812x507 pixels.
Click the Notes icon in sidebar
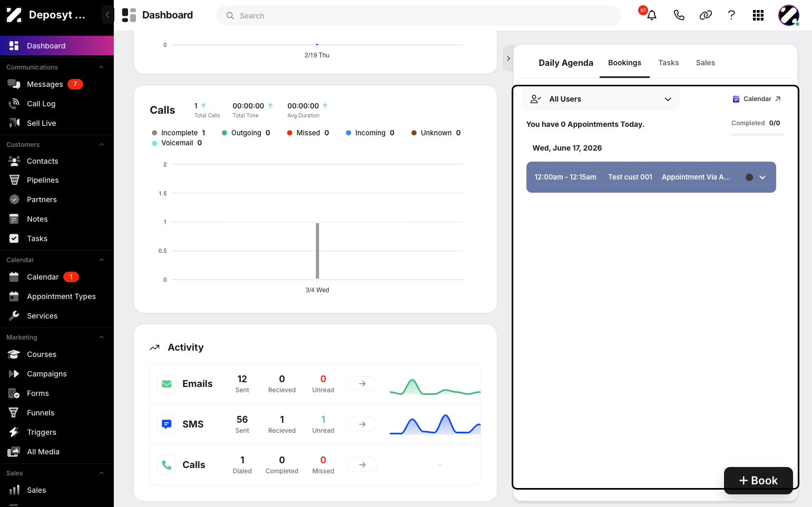[x=14, y=219]
